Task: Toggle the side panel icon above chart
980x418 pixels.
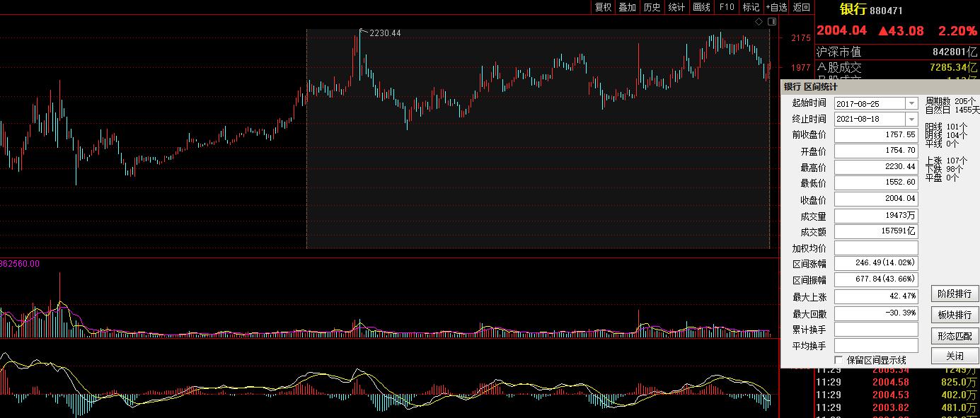Action: [771, 22]
